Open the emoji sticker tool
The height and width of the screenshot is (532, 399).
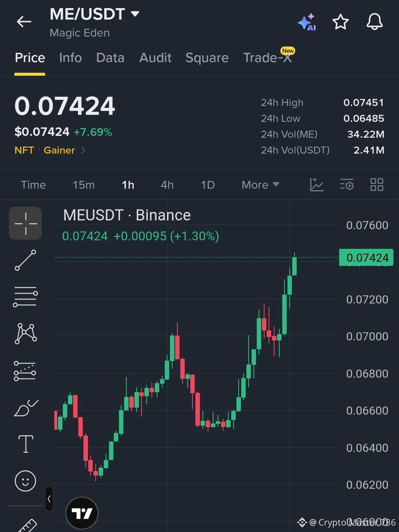tap(25, 481)
